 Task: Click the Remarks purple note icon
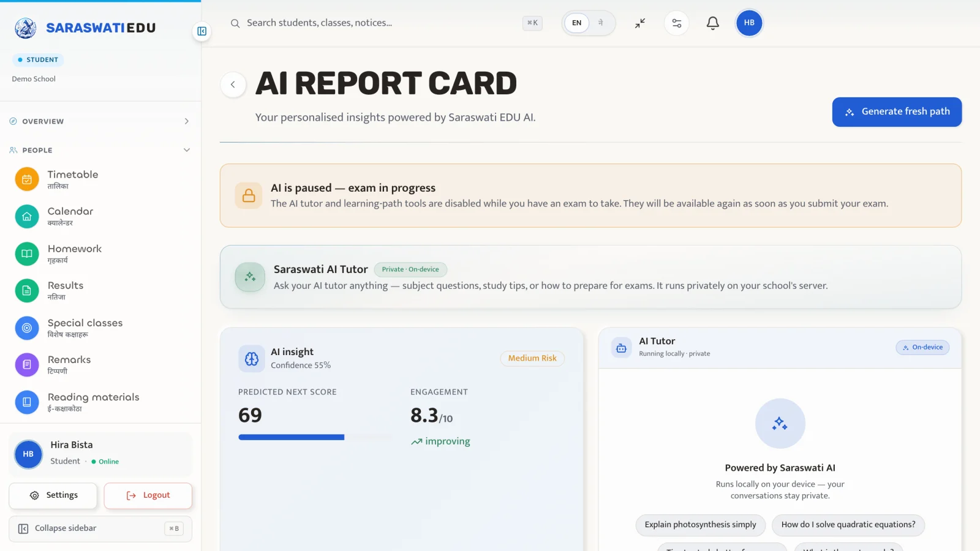pyautogui.click(x=27, y=365)
